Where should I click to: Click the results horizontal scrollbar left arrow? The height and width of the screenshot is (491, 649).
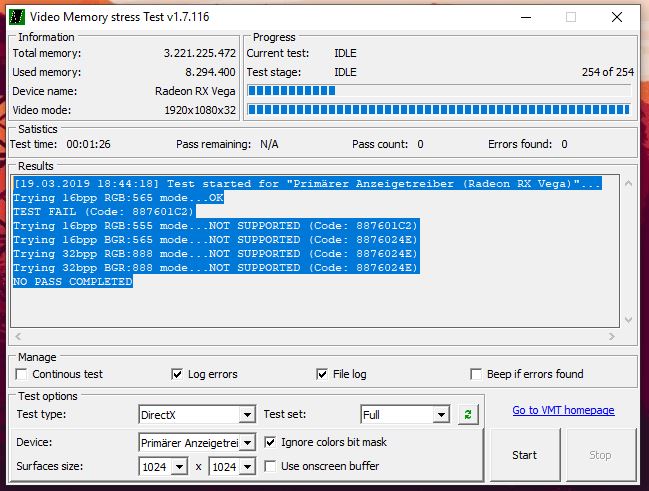[x=18, y=337]
